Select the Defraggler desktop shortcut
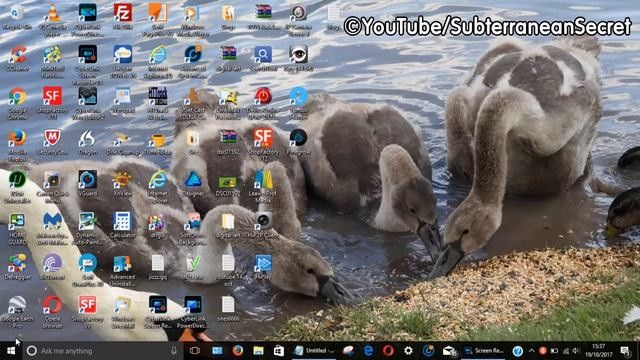This screenshot has height=360, width=640. click(x=17, y=266)
